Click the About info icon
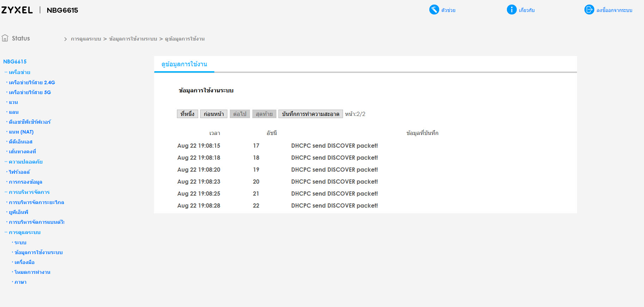The image size is (644, 307). click(511, 10)
